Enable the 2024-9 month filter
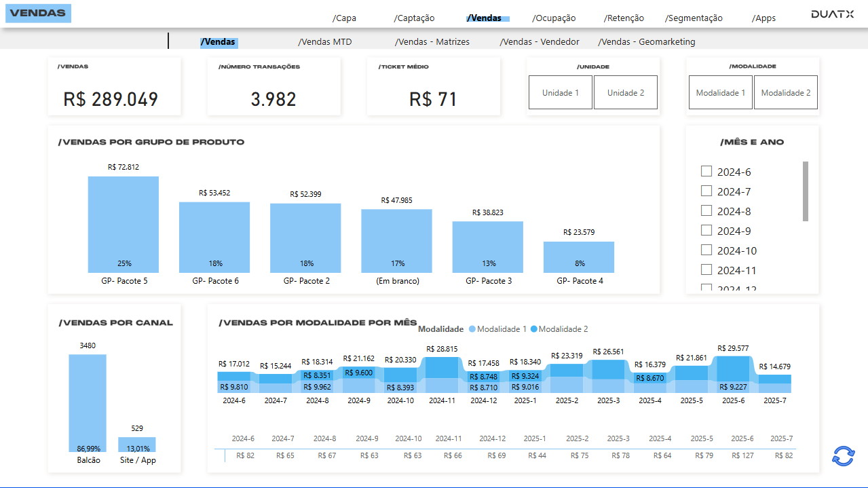Viewport: 868px width, 488px height. pos(706,230)
